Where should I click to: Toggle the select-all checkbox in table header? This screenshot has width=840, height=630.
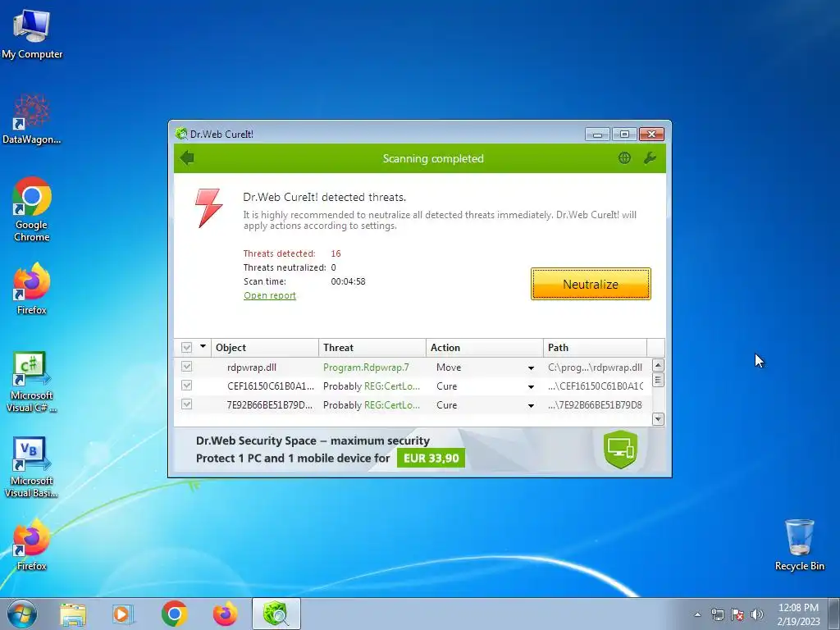click(186, 348)
